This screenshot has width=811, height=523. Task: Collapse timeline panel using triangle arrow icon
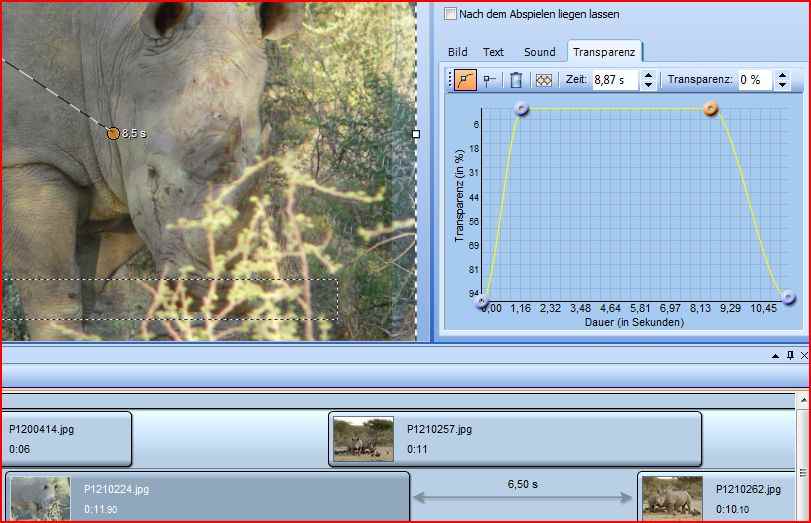point(775,355)
